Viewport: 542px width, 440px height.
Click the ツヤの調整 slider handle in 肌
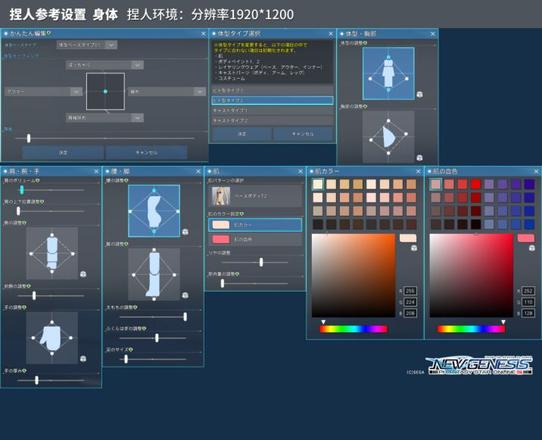261,262
